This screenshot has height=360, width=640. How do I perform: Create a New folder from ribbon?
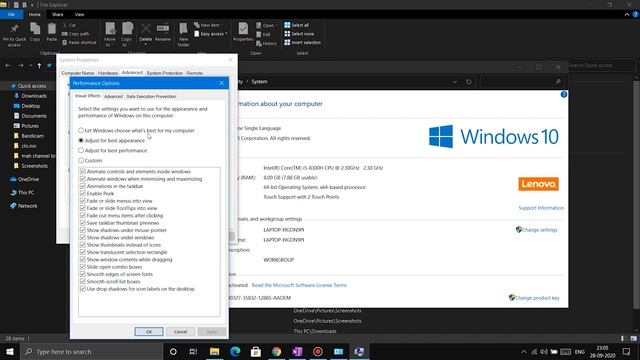pos(184,34)
